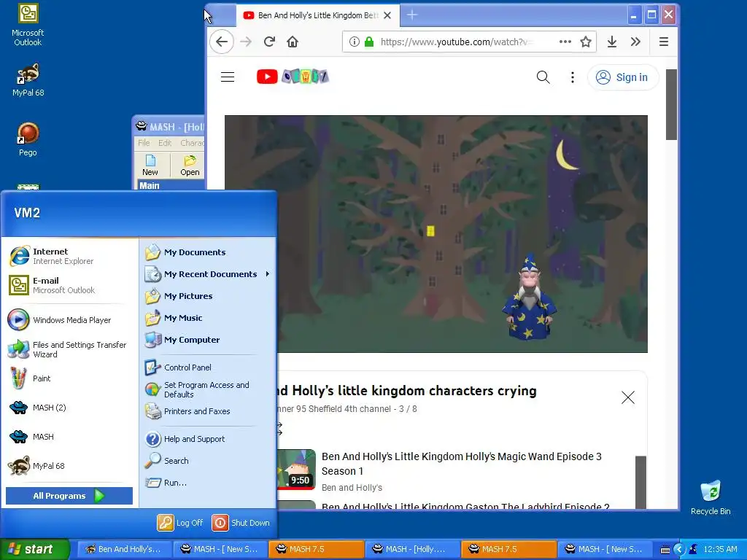Screen dimensions: 747x560
Task: Open Edit menu in MASH window
Action: click(x=165, y=143)
